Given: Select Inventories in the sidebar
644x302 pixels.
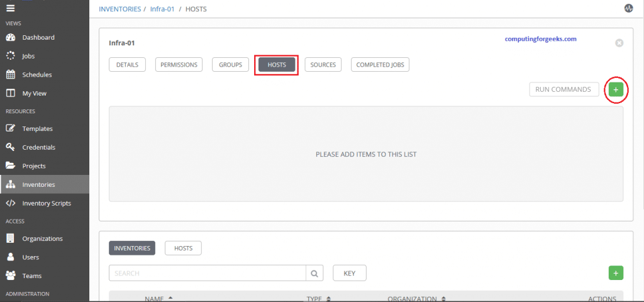Looking at the screenshot, I should [45, 184].
